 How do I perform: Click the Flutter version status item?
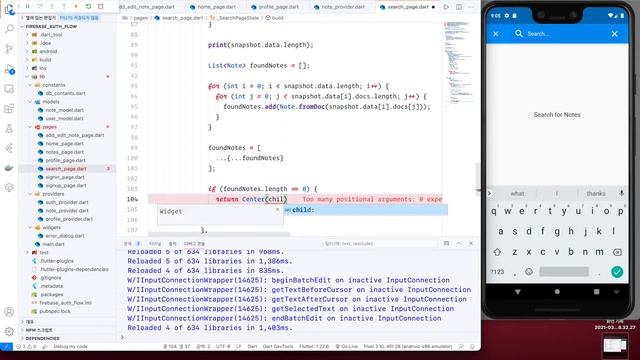(x=314, y=347)
